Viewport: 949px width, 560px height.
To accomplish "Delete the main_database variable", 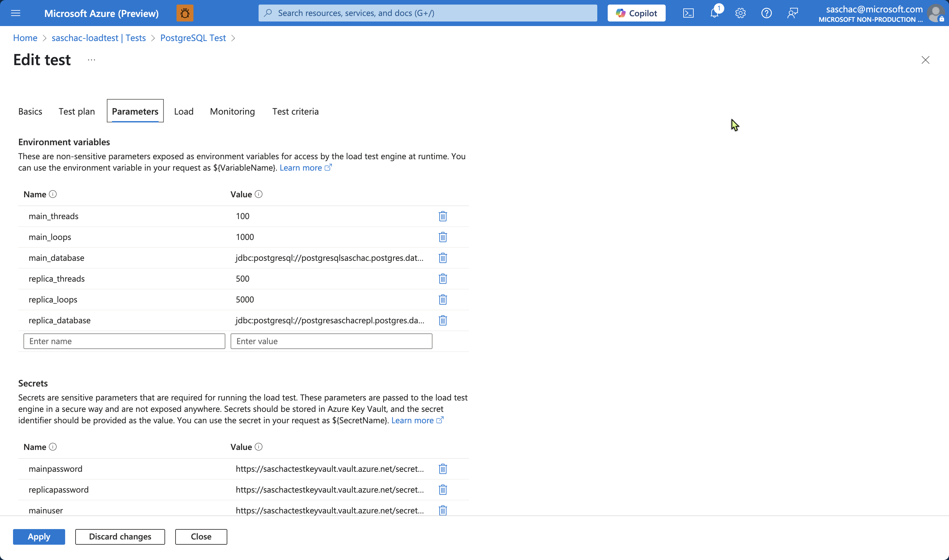I will [443, 258].
